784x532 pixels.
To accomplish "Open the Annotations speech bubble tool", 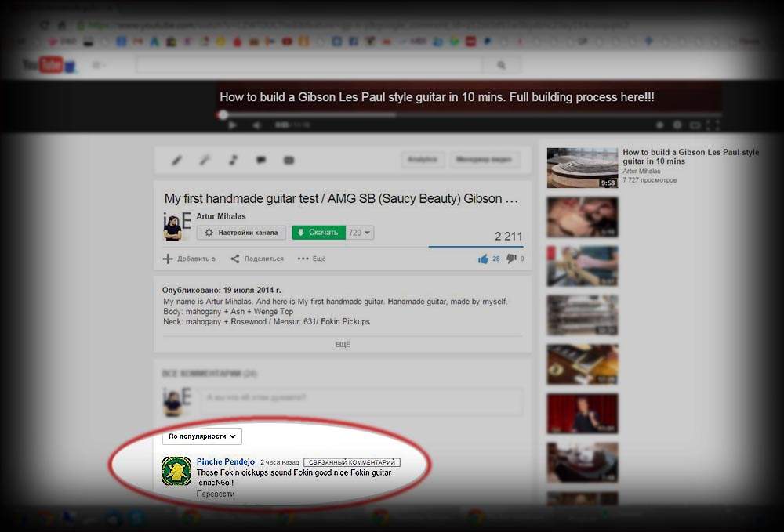I will tap(261, 161).
